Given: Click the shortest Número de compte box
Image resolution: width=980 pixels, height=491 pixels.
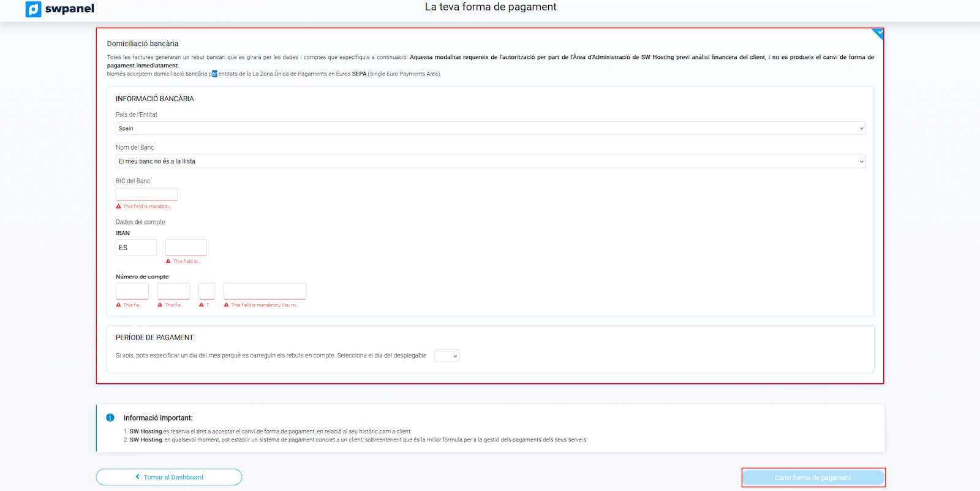Looking at the screenshot, I should point(206,291).
